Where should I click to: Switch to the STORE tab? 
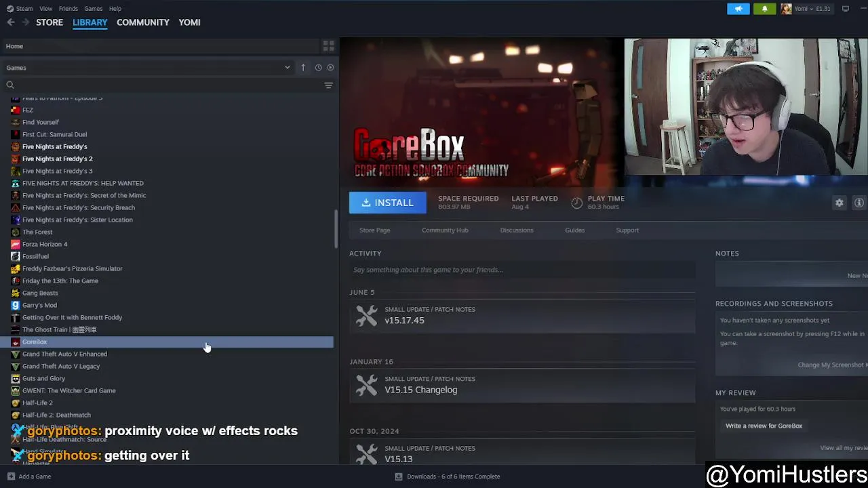pyautogui.click(x=50, y=22)
